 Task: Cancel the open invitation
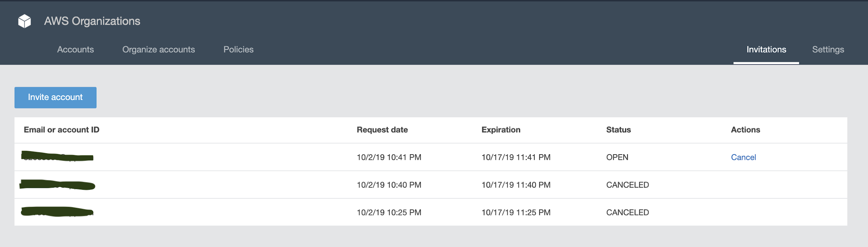point(743,157)
